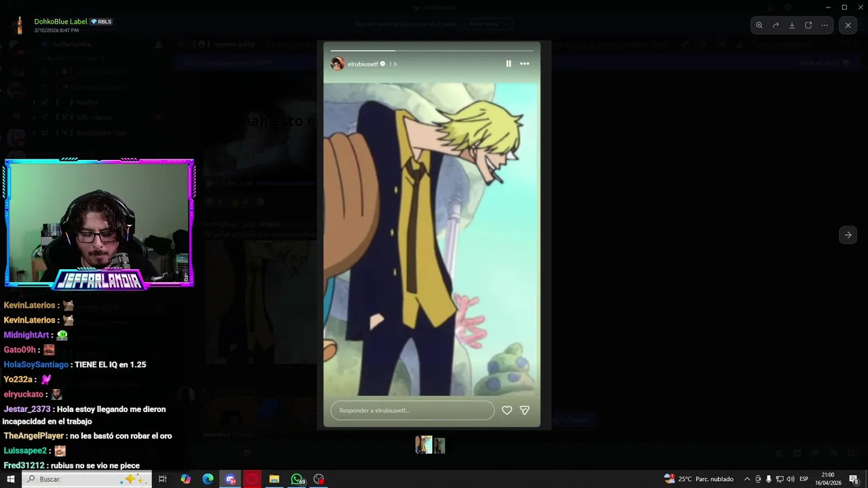Image resolution: width=868 pixels, height=488 pixels.
Task: Click the HolaSoySantiago chat username
Action: pyautogui.click(x=36, y=365)
